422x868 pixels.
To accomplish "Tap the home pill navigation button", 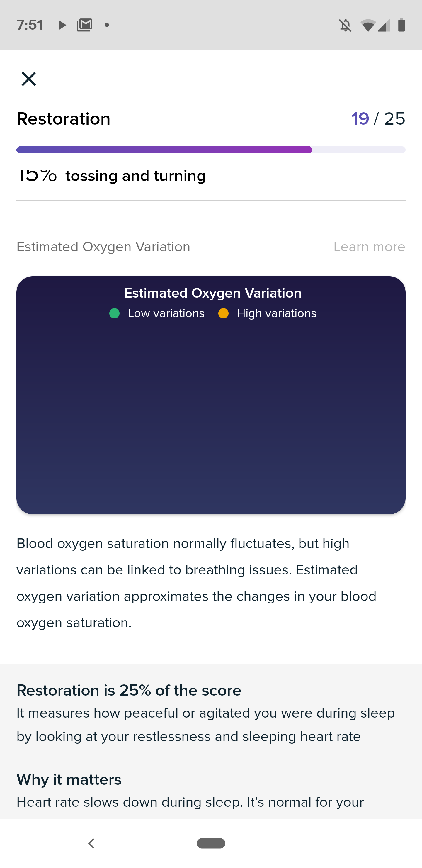I will 211,843.
